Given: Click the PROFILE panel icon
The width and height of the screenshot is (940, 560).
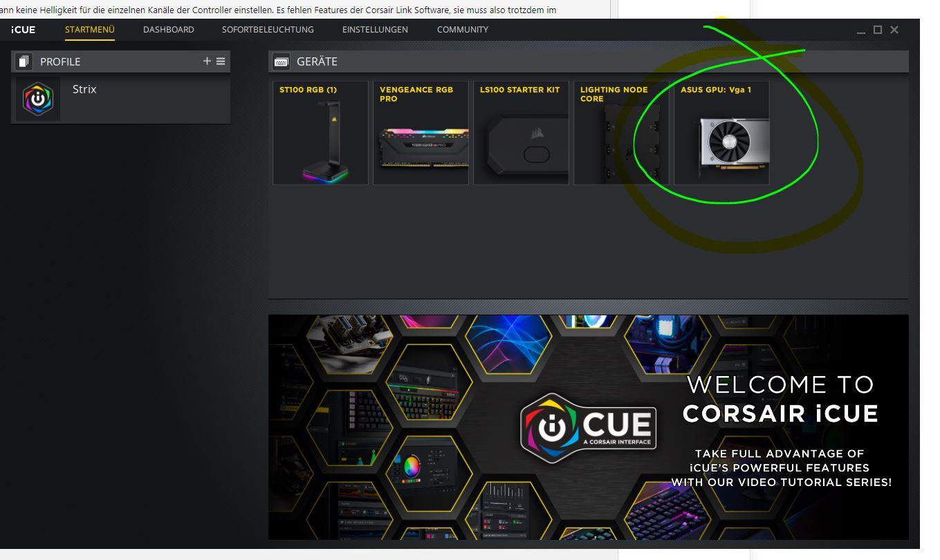Looking at the screenshot, I should click(24, 62).
